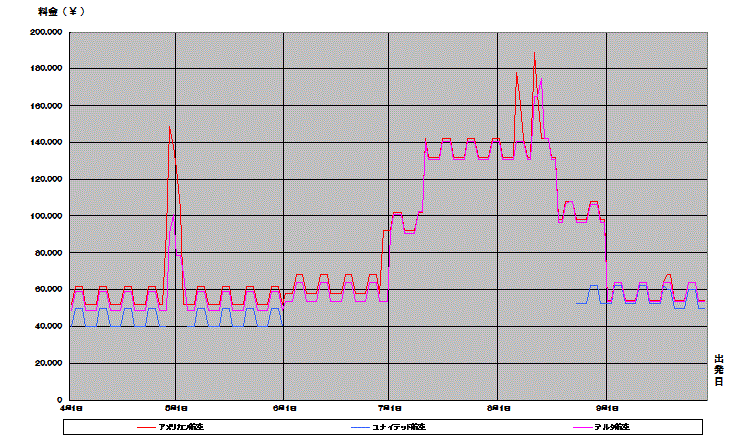Select the 20,000 y-axis tick label

(49, 364)
